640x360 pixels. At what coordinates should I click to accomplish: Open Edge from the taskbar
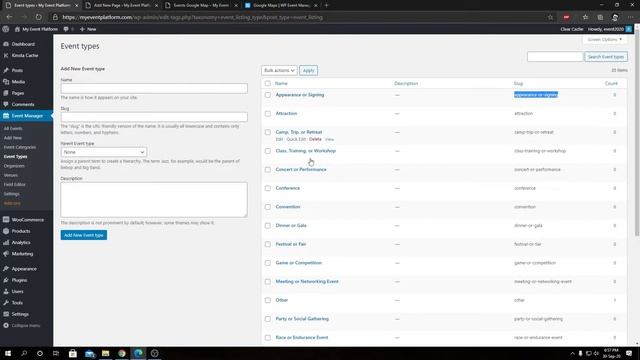(138, 353)
